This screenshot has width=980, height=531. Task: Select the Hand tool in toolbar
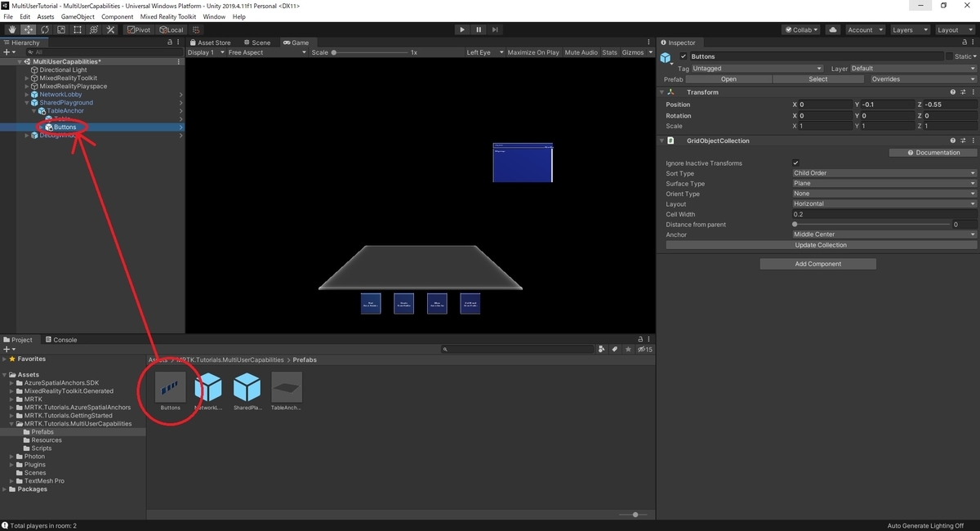click(12, 29)
